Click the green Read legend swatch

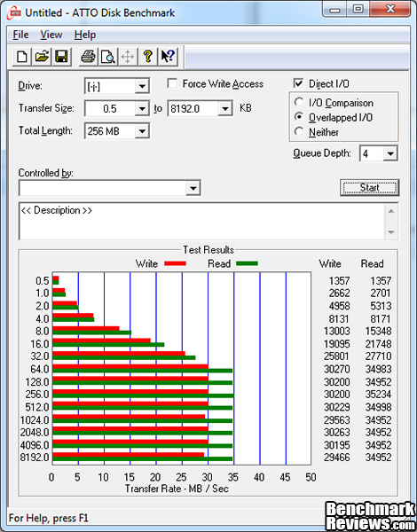coord(247,263)
